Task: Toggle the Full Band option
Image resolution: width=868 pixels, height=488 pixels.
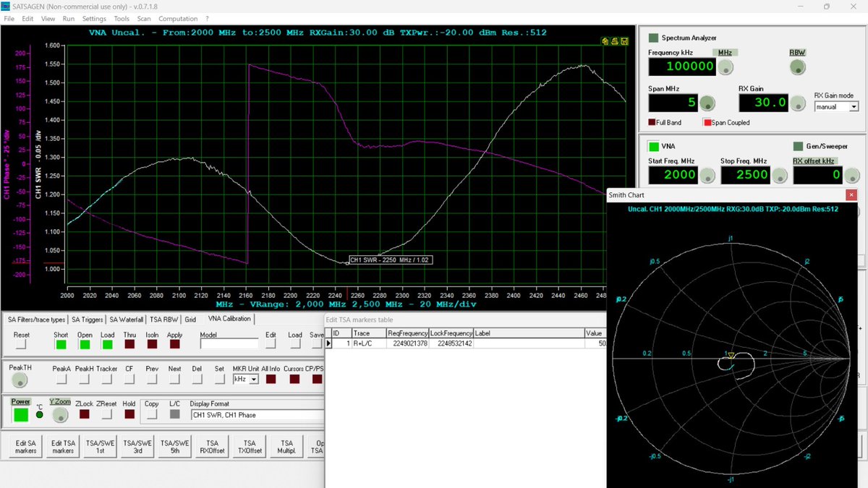Action: [x=652, y=123]
